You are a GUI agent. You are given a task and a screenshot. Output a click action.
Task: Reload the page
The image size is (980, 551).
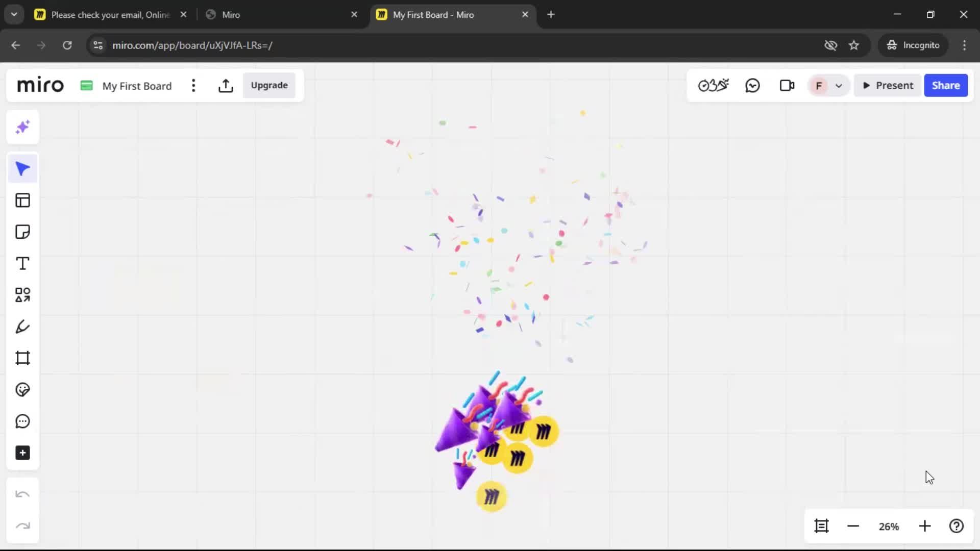point(67,45)
